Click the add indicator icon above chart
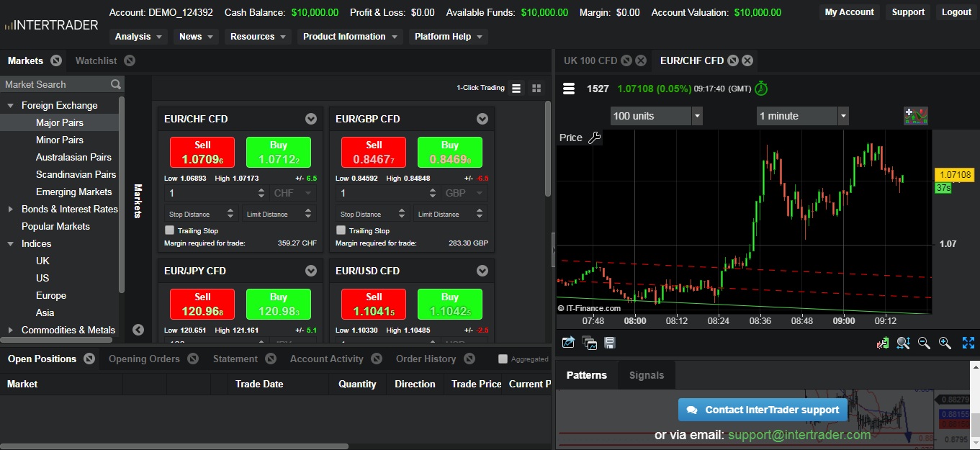The height and width of the screenshot is (450, 980). tap(916, 116)
